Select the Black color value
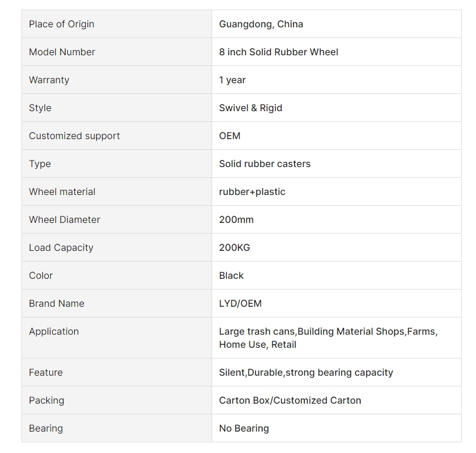The height and width of the screenshot is (453, 476). point(231,275)
